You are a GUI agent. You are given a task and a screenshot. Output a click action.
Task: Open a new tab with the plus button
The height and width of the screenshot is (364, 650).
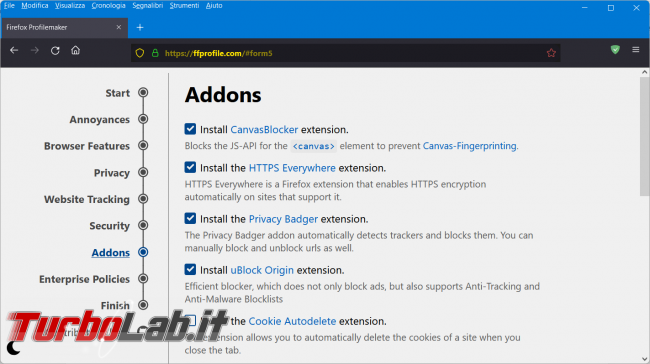pos(140,27)
